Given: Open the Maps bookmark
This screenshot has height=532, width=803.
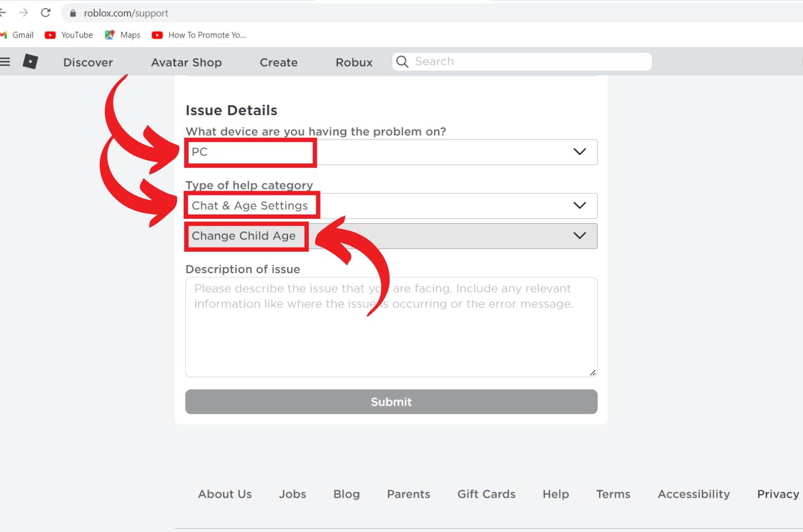Looking at the screenshot, I should (x=122, y=35).
